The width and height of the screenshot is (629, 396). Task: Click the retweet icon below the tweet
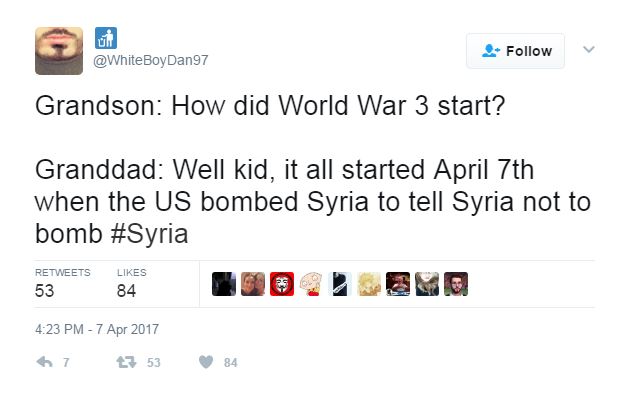(x=126, y=362)
